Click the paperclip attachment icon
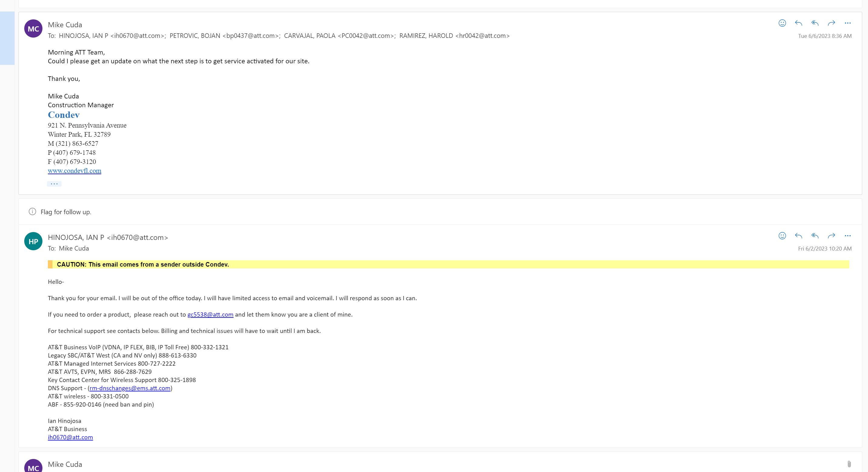This screenshot has width=868, height=472. [849, 464]
